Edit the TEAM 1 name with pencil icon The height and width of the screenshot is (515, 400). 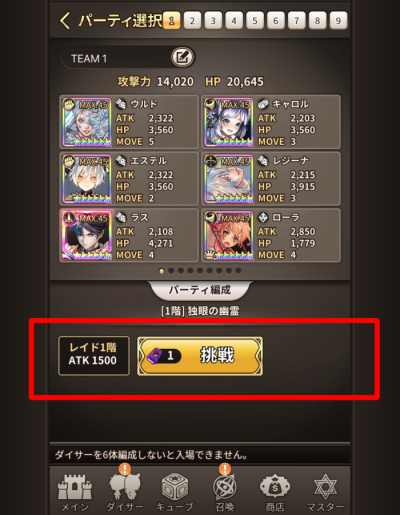coord(182,57)
